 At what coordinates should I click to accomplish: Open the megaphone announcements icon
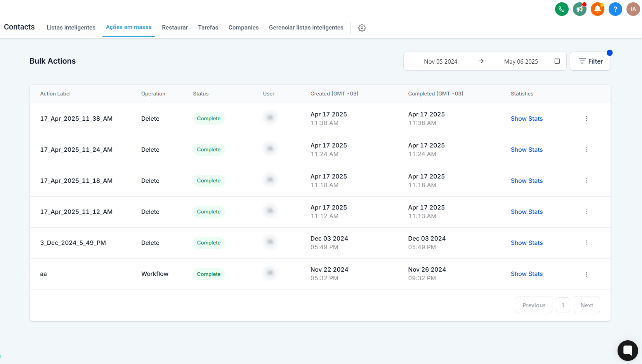[x=580, y=9]
